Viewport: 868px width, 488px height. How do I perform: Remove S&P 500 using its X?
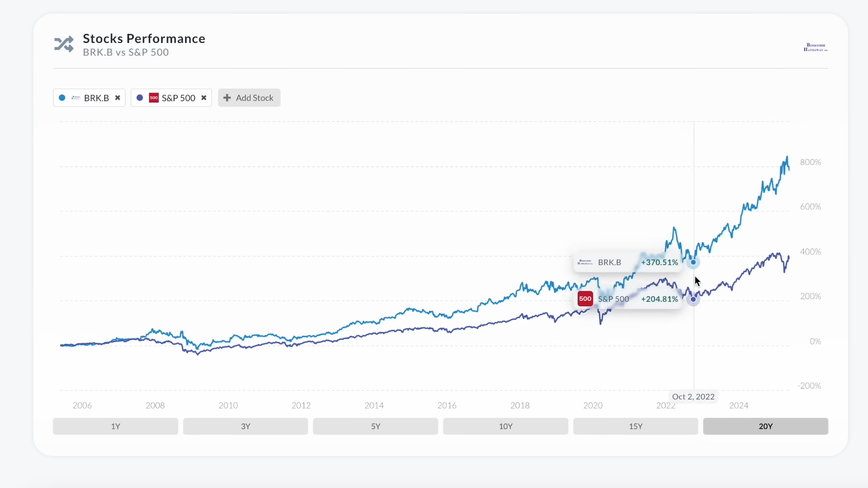click(x=204, y=98)
